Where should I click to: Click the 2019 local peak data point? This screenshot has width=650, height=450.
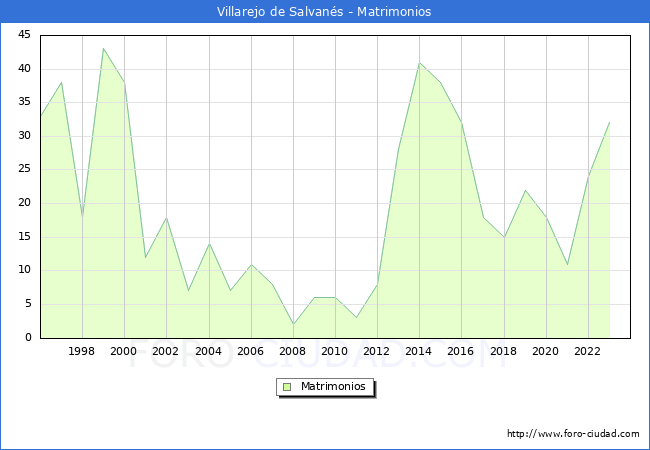coord(525,190)
